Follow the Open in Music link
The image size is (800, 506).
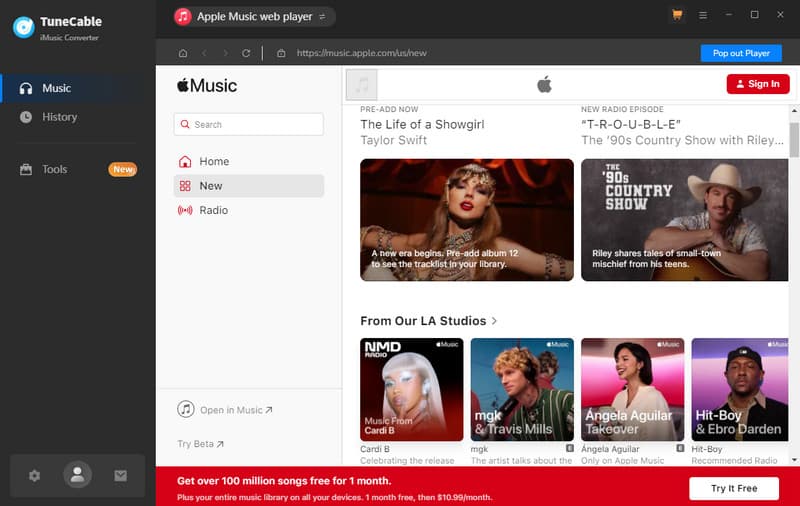click(236, 410)
